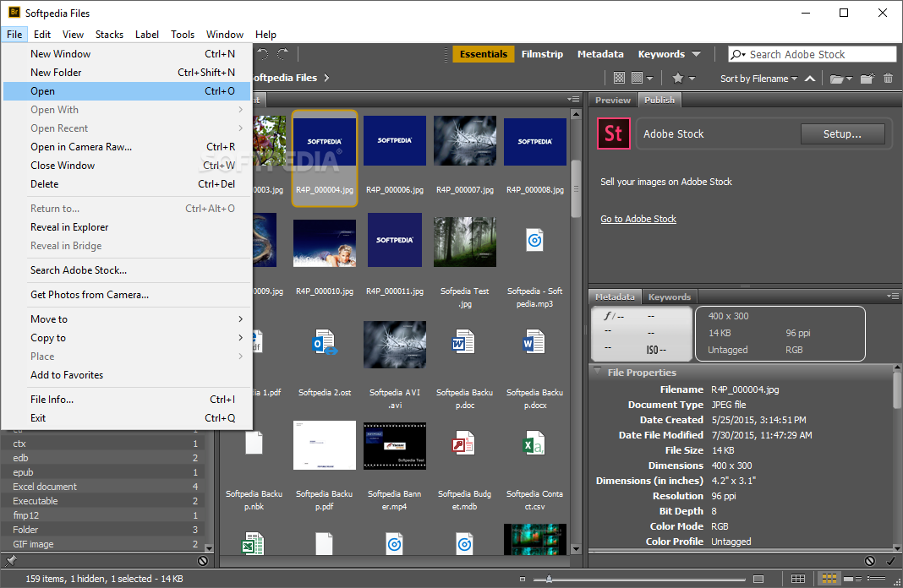Image resolution: width=903 pixels, height=588 pixels.
Task: Open the star filter dropdown arrow
Action: point(692,79)
